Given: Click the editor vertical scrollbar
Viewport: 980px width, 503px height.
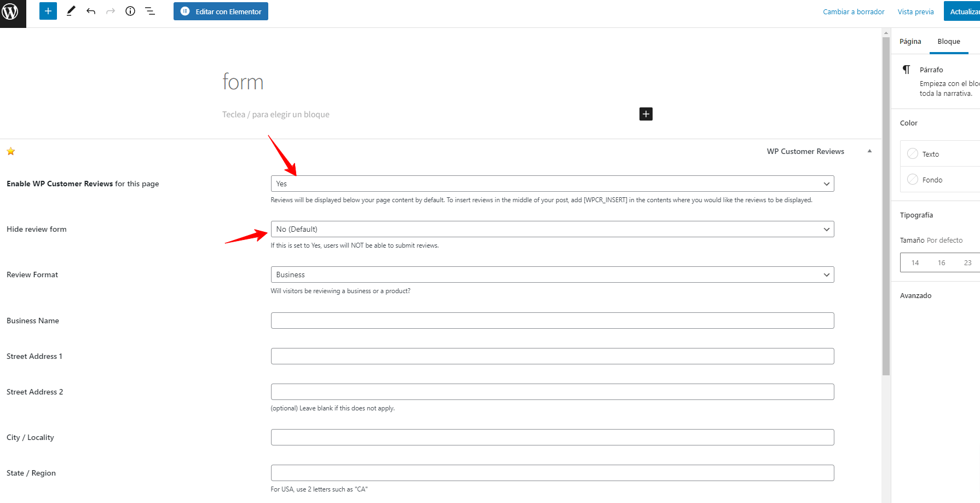Looking at the screenshot, I should point(886,205).
